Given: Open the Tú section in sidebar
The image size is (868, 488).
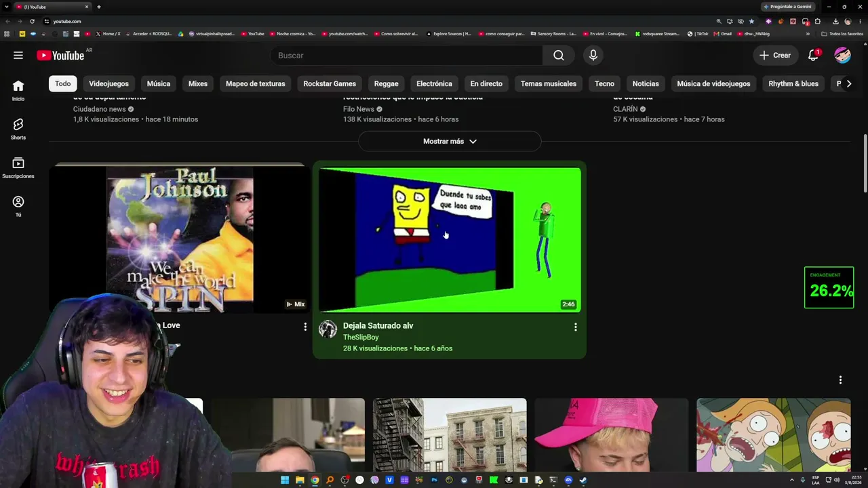Looking at the screenshot, I should click(18, 206).
